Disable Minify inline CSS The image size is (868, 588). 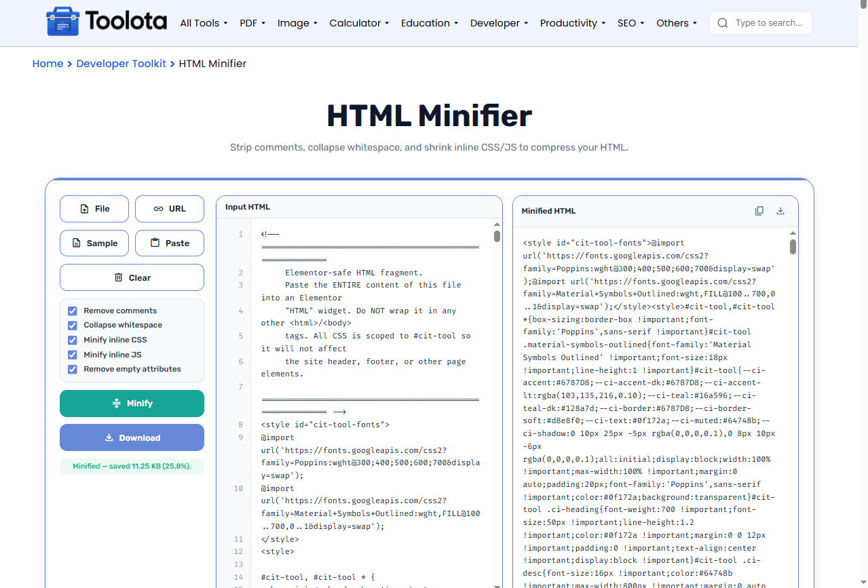click(x=73, y=340)
